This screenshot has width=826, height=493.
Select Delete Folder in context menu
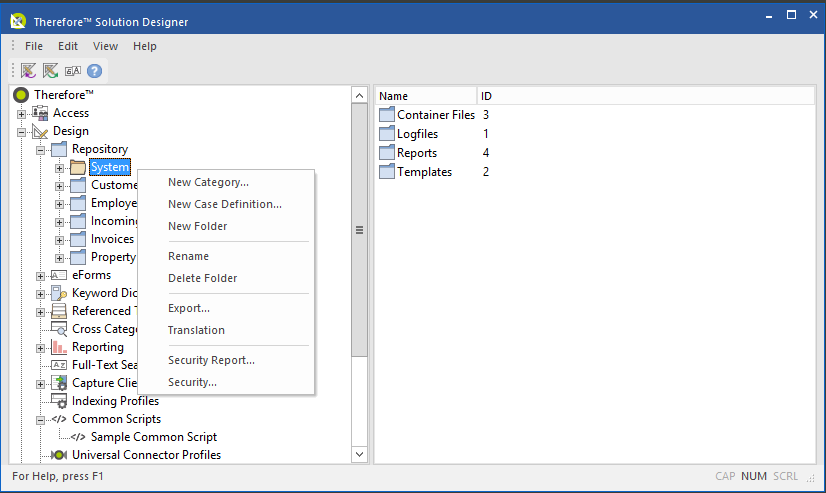pos(202,278)
